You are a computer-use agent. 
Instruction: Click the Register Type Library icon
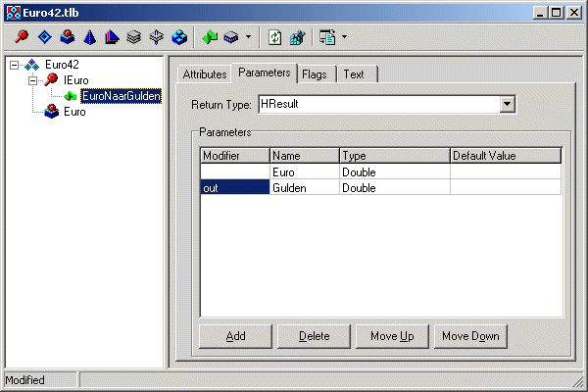pos(296,37)
